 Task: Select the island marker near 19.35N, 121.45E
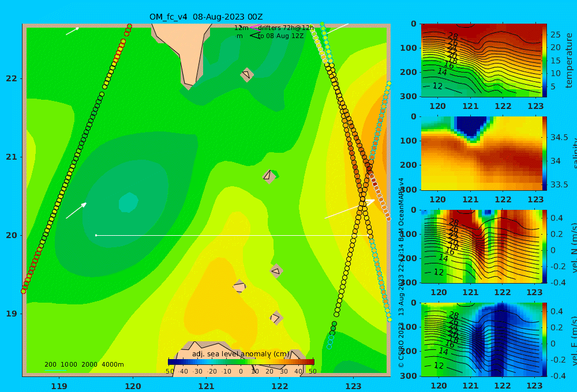[239, 287]
